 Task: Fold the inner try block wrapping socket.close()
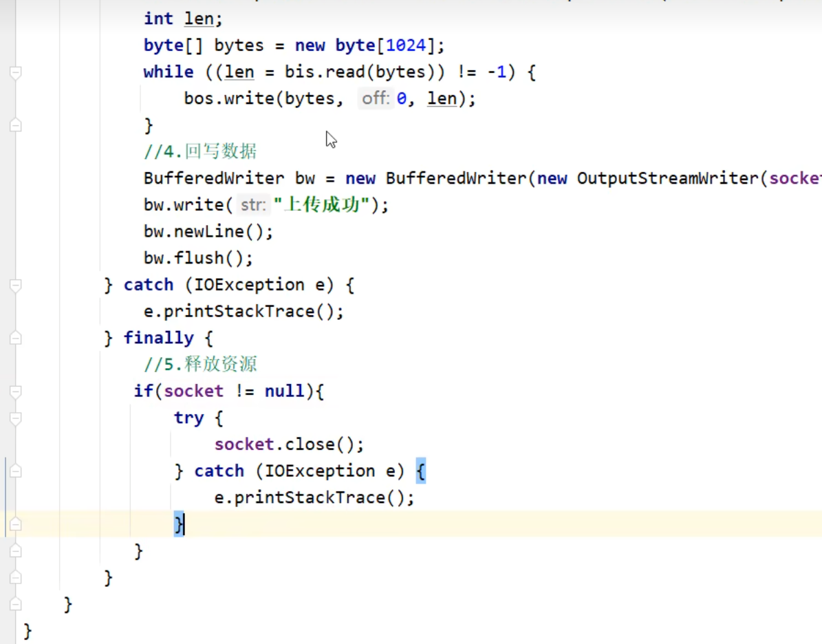point(15,418)
